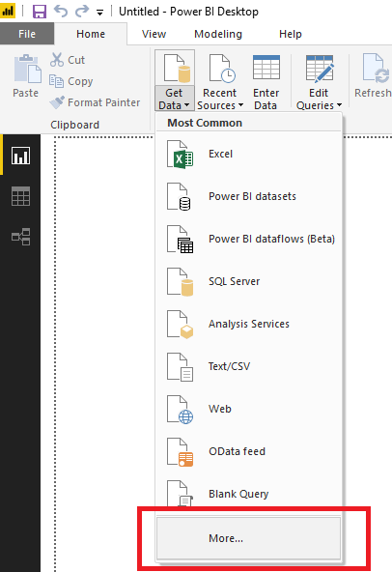Choose Power BI dataflows (Beta)
Viewport: 392px width, 572px height.
coord(249,239)
